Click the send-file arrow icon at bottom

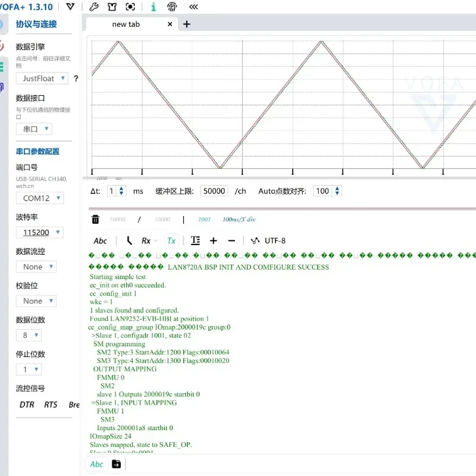pyautogui.click(x=116, y=464)
